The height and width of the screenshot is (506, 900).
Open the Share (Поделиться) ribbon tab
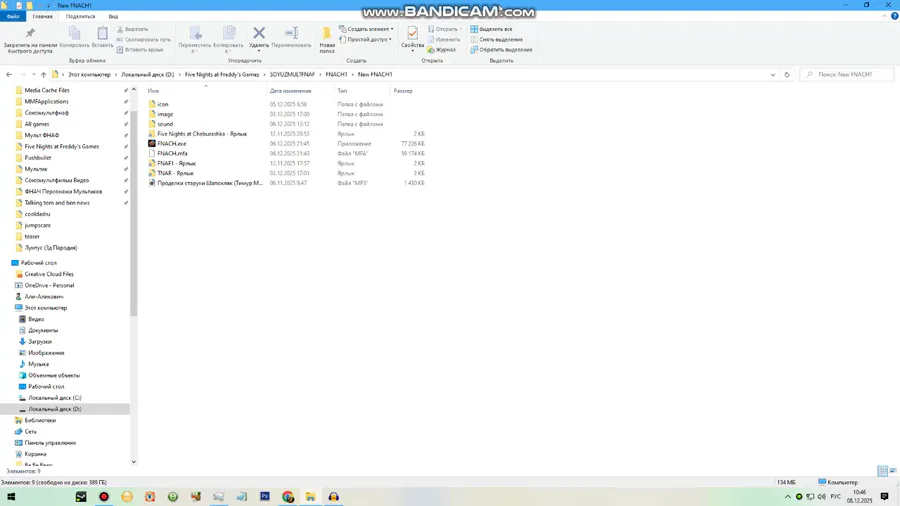(80, 16)
